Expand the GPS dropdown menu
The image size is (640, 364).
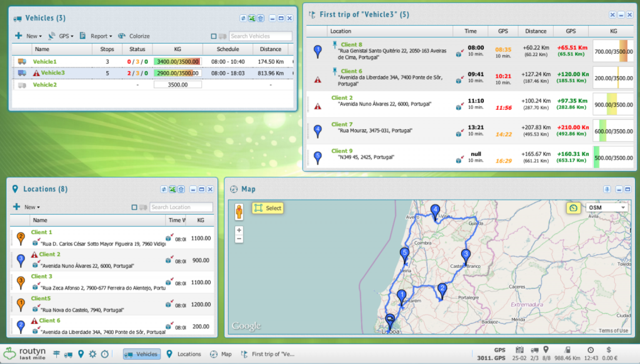61,36
